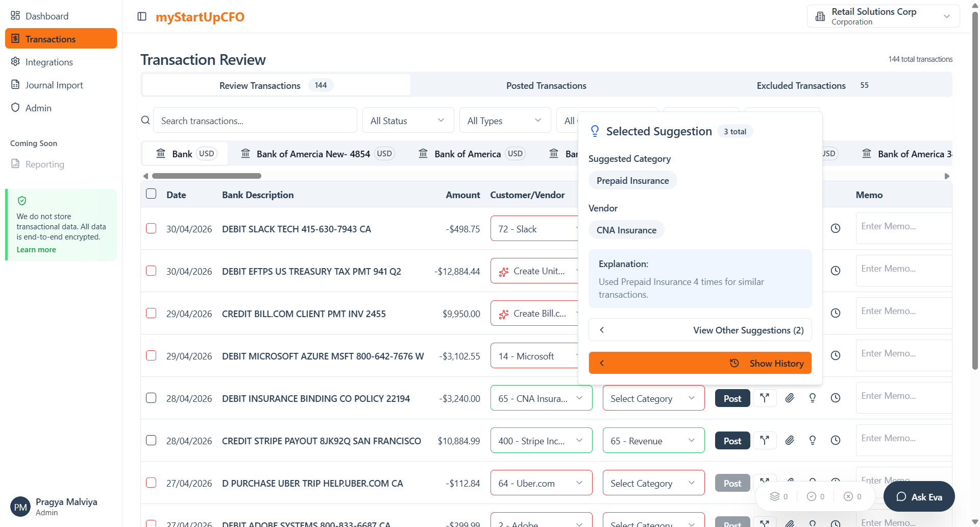Image resolution: width=980 pixels, height=527 pixels.
Task: Click the Search transactions input field
Action: 255,121
